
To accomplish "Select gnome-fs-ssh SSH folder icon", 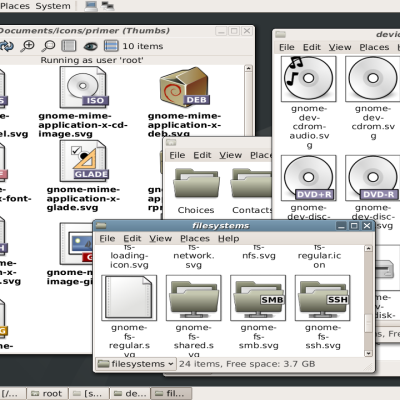I will pos(322,298).
